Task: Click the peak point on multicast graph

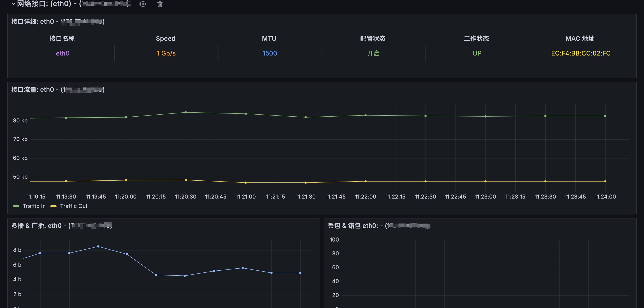Action: point(98,246)
